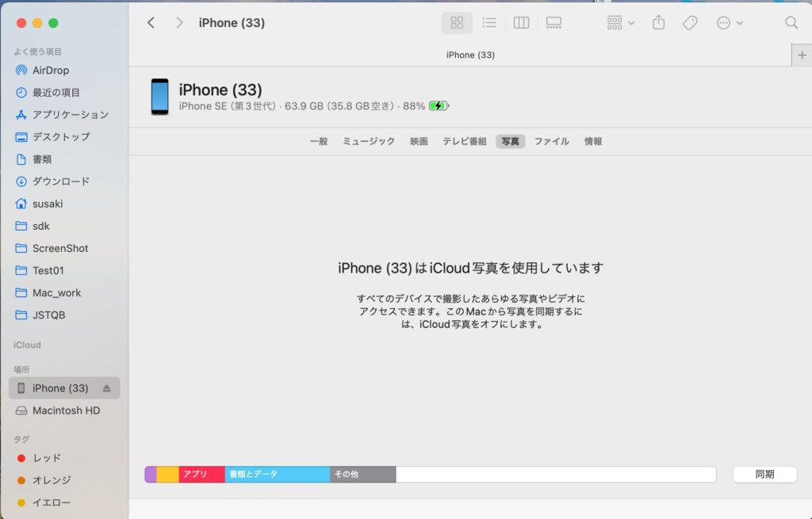Click the 同期 sync button
The width and height of the screenshot is (812, 519).
764,474
